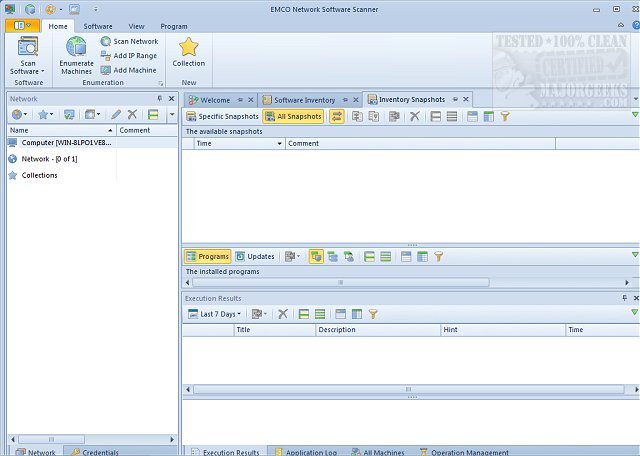Click compare snapshots icon in snapshots toolbar
This screenshot has width=640, height=456.
pyautogui.click(x=357, y=116)
